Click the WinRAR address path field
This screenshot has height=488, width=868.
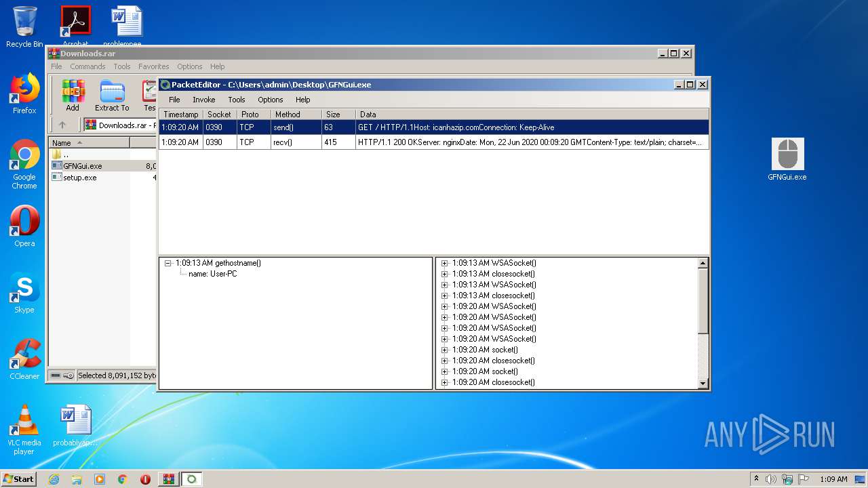pos(121,125)
